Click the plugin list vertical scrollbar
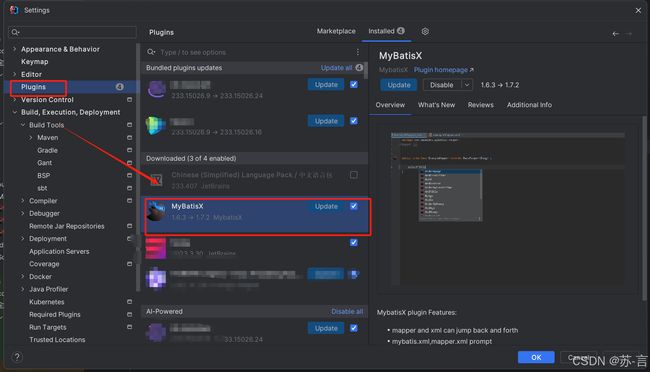Viewport: 650px width, 372px height. pyautogui.click(x=365, y=71)
